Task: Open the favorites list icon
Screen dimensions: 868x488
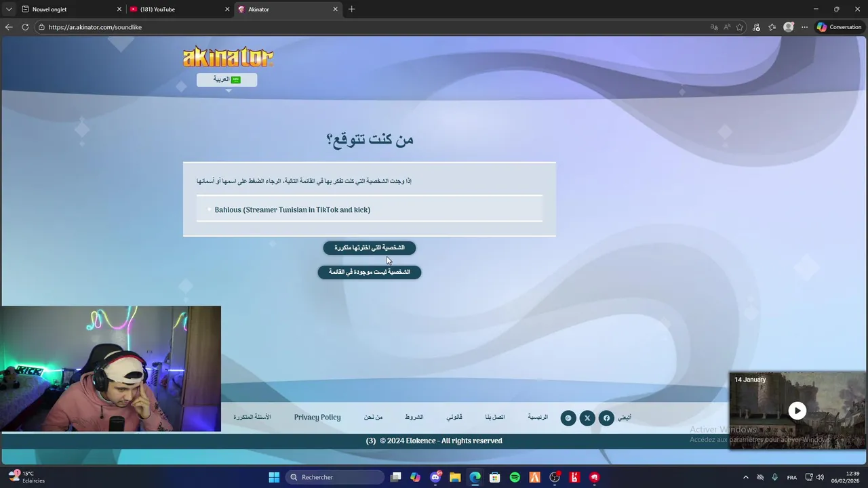Action: coord(772,27)
